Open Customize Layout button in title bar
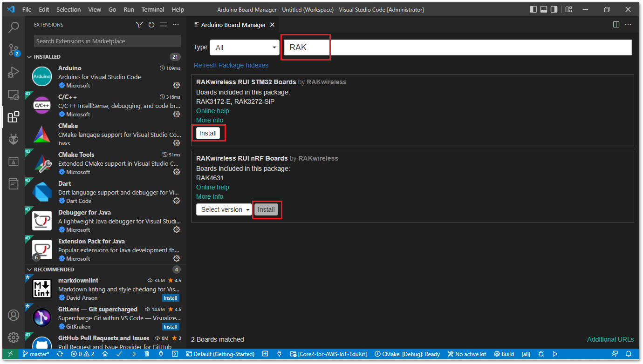Screen dimensions: 643x364 pyautogui.click(x=568, y=9)
